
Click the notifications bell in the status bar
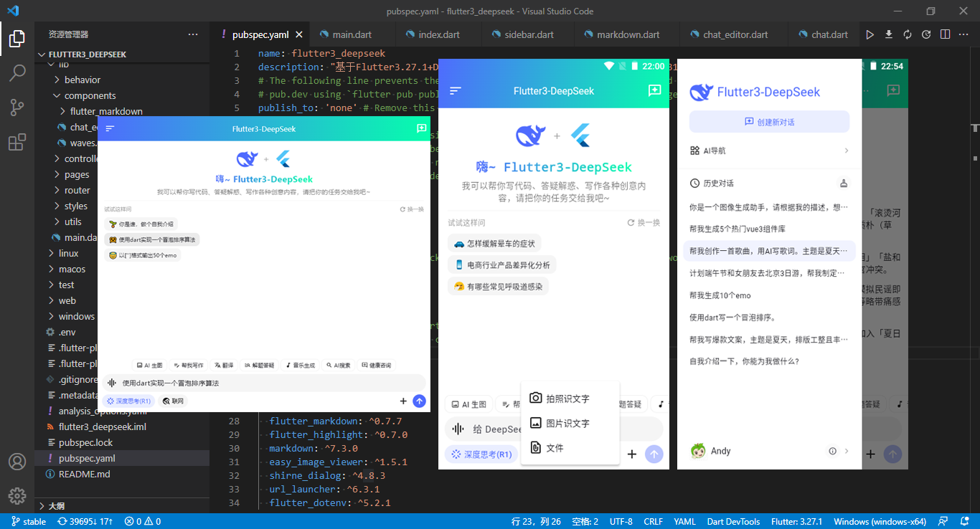pyautogui.click(x=964, y=522)
